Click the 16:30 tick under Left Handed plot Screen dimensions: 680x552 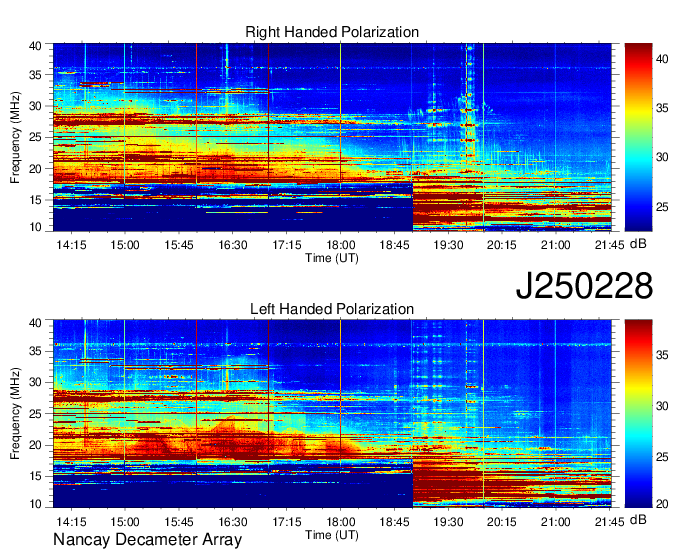(x=232, y=522)
